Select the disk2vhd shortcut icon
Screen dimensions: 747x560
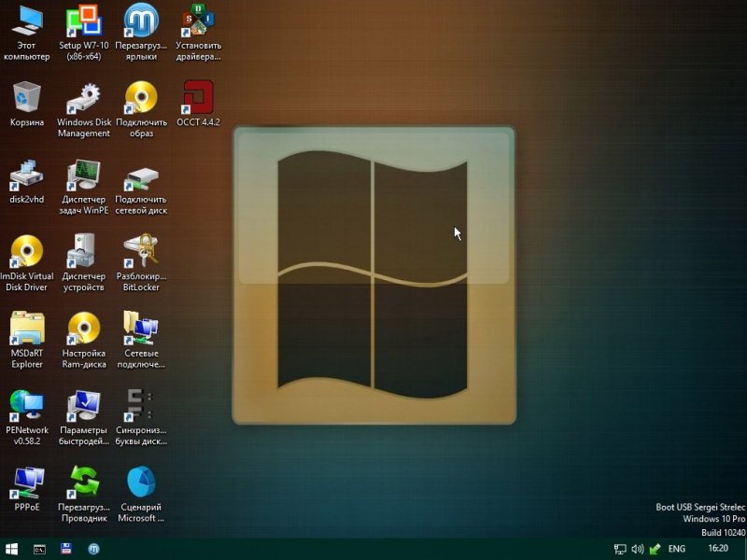click(x=27, y=175)
